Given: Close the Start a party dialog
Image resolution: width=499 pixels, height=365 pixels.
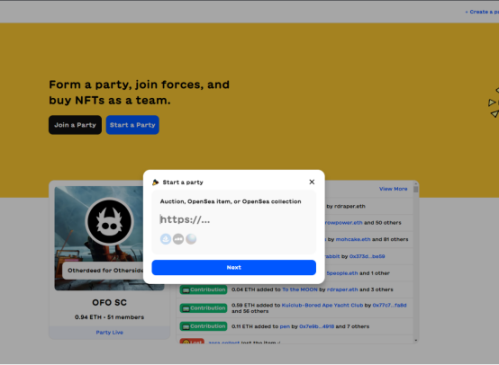Looking at the screenshot, I should coord(312,182).
